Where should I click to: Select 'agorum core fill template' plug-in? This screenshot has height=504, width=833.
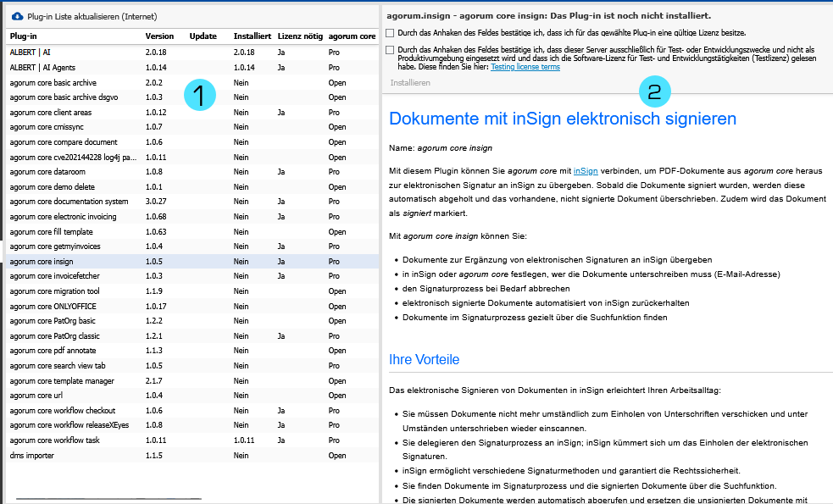[192, 231]
